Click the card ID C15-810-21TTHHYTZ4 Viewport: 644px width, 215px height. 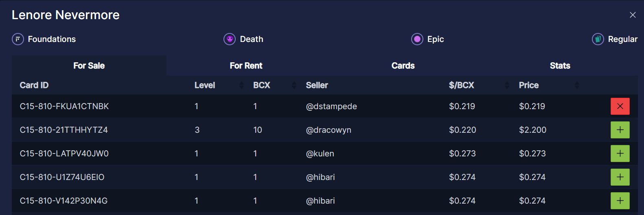tap(64, 130)
